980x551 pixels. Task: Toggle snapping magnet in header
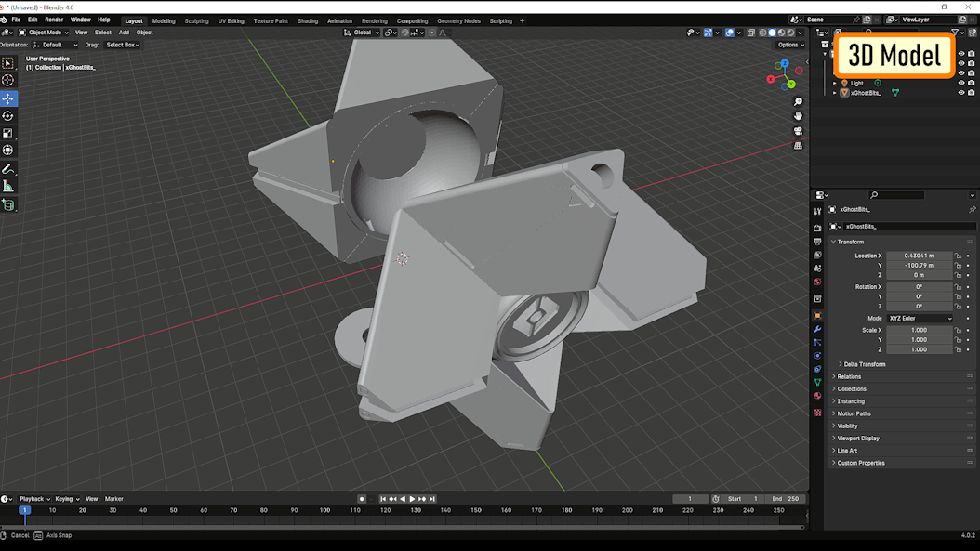click(405, 33)
